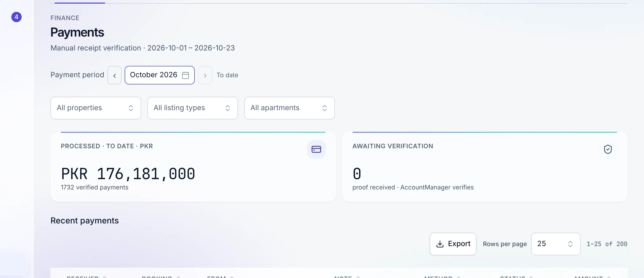The height and width of the screenshot is (278, 644).
Task: Open the October 2026 month picker
Action: coord(160,75)
